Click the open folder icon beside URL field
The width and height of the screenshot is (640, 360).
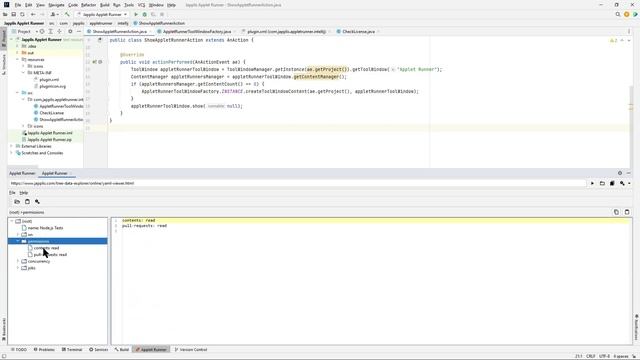click(x=602, y=183)
